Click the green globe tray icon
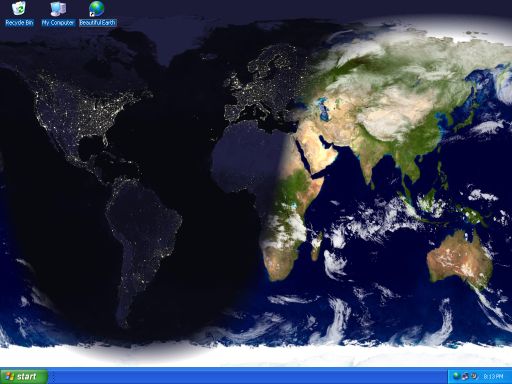The width and height of the screenshot is (512, 384). point(457,376)
